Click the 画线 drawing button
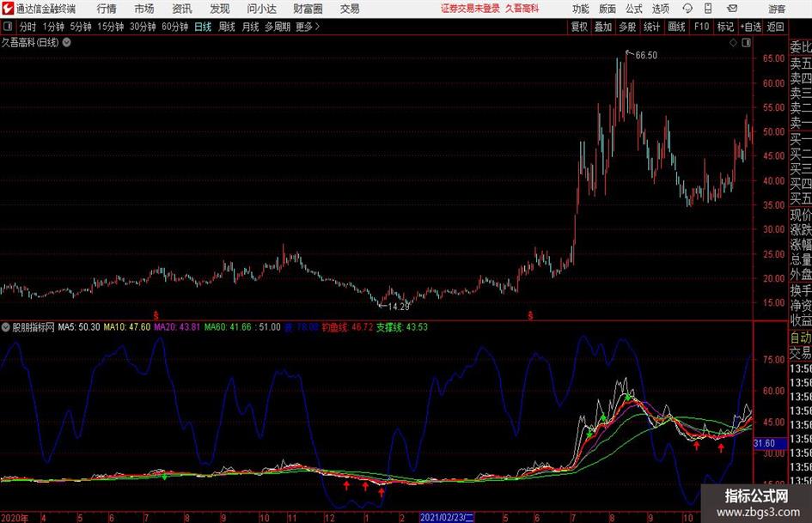The width and height of the screenshot is (812, 523). click(x=676, y=27)
